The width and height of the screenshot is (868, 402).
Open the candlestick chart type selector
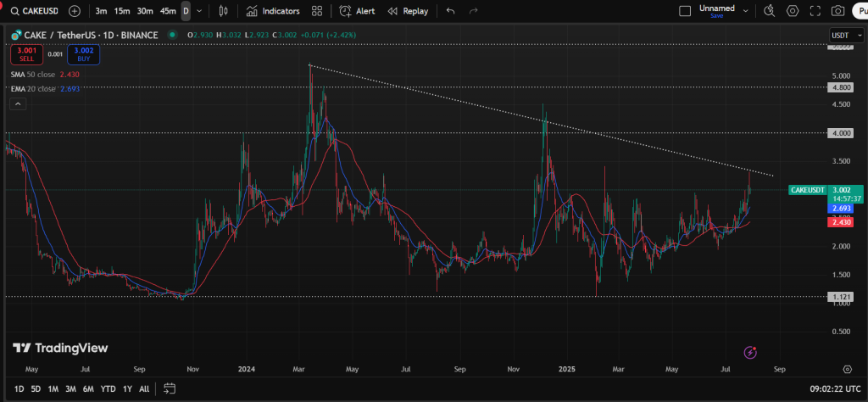click(x=224, y=11)
